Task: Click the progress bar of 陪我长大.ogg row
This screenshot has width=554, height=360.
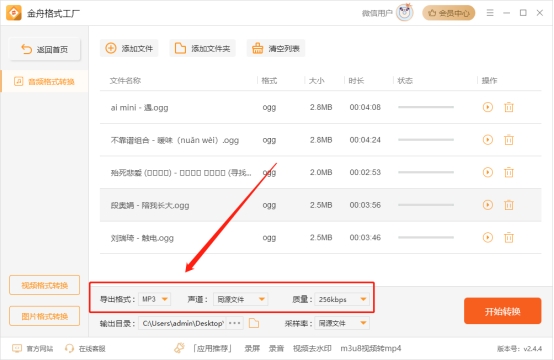Action: (426, 205)
